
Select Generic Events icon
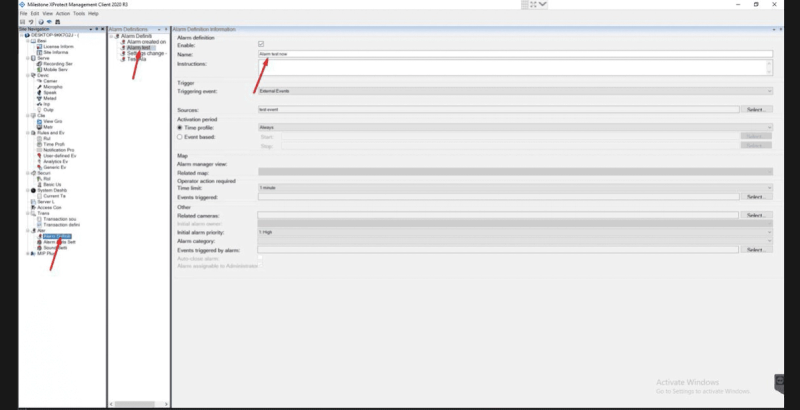click(x=39, y=167)
